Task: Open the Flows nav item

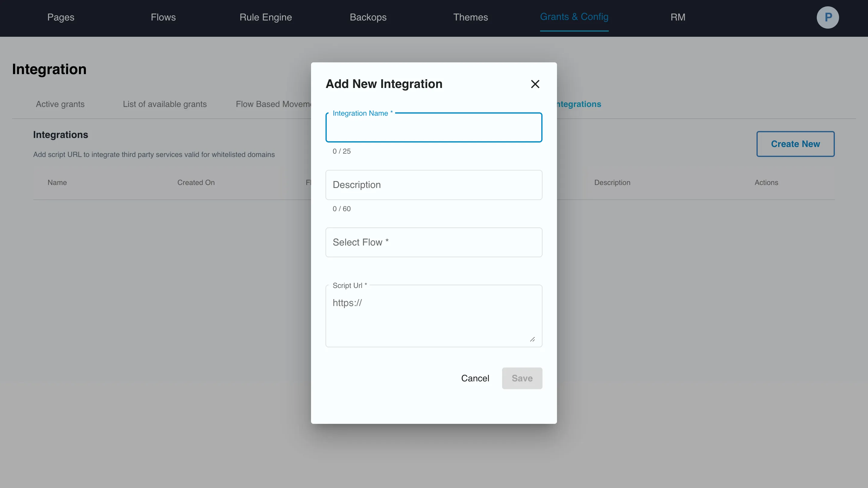Action: click(x=163, y=17)
